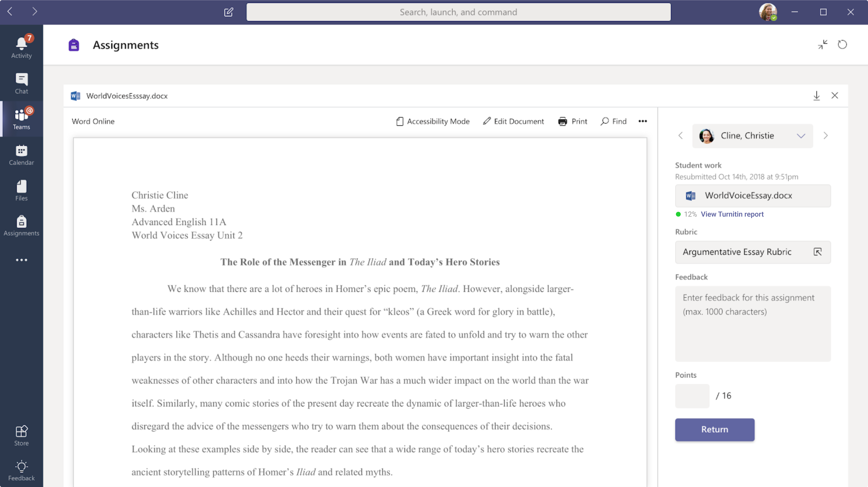868x487 pixels.
Task: Open Word Online more options ellipsis
Action: coord(643,121)
